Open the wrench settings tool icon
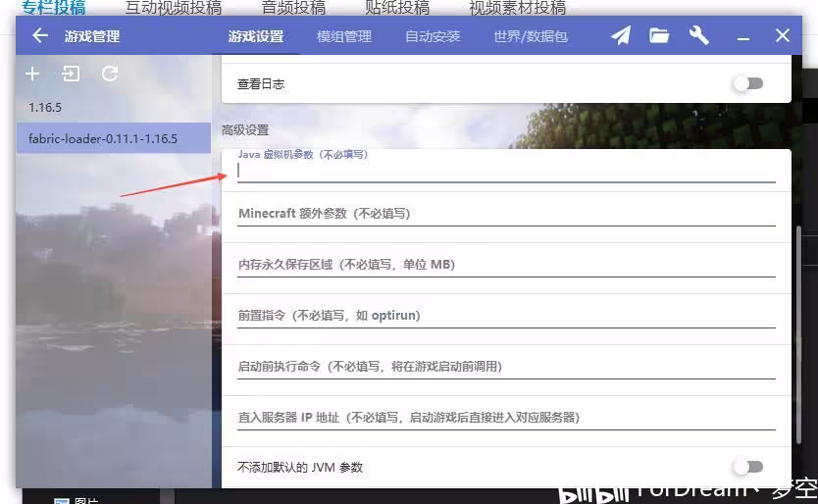The height and width of the screenshot is (504, 818). click(x=698, y=35)
